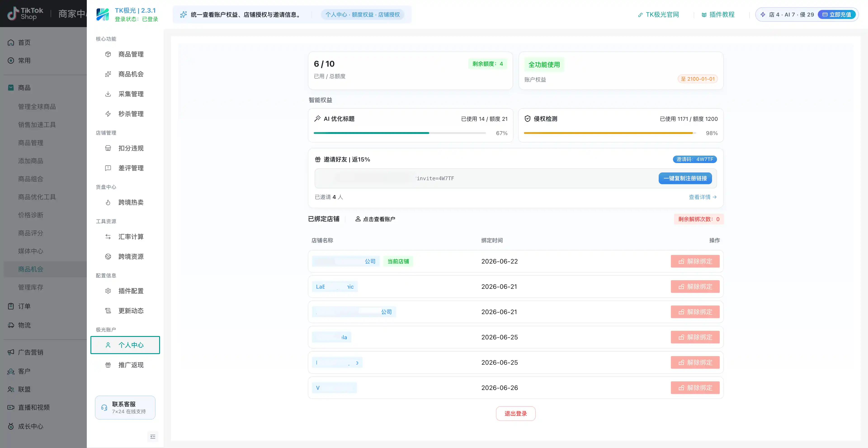The image size is (868, 448).
Task: Collapse the plugin sidebar with bottom icon
Action: tap(153, 436)
